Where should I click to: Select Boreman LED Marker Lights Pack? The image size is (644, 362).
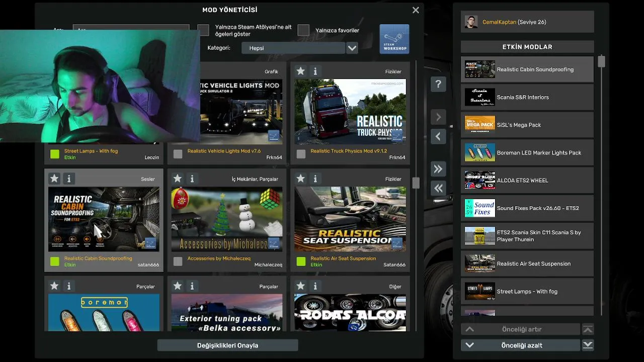[x=527, y=152]
